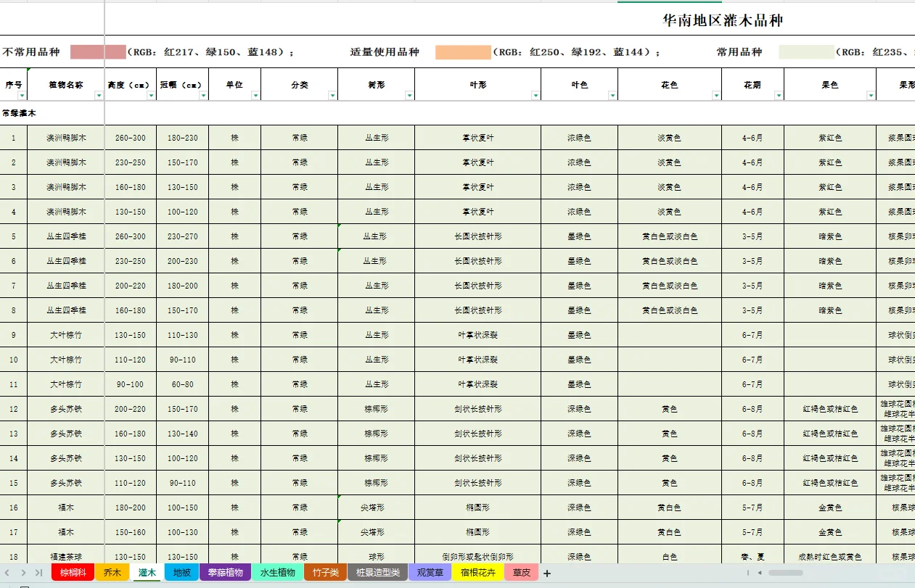915x588 pixels.
Task: Open the filter dropdown on 树形 column
Action: coord(409,95)
